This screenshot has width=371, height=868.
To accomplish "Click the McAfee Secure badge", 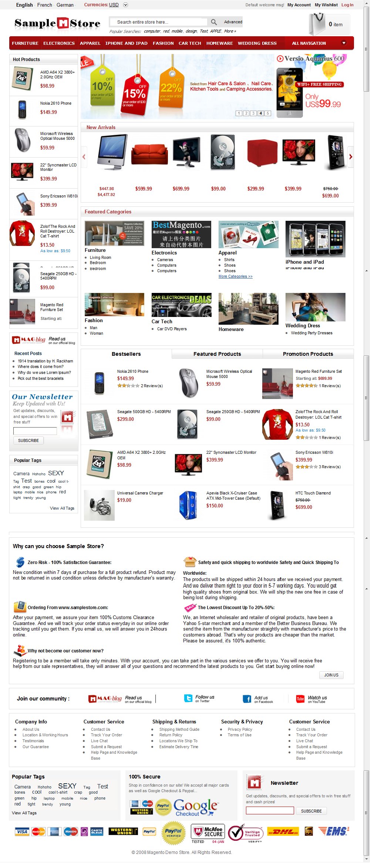I will 208,834.
